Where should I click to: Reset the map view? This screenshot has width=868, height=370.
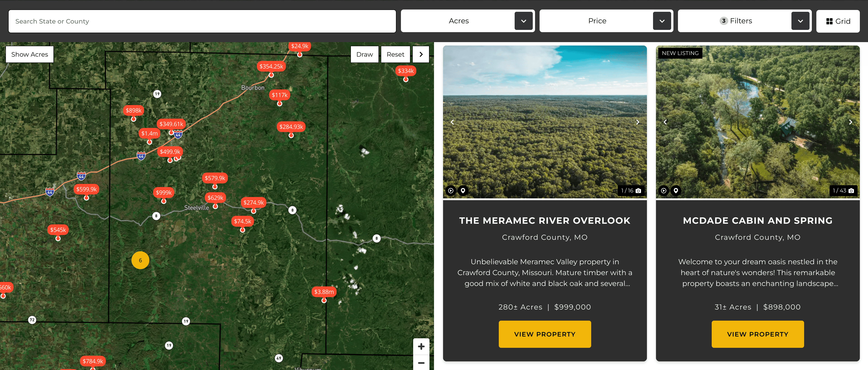point(395,54)
